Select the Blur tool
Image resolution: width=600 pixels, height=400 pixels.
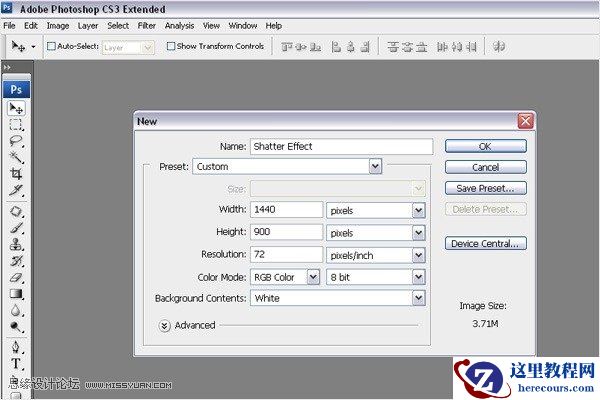(x=16, y=310)
